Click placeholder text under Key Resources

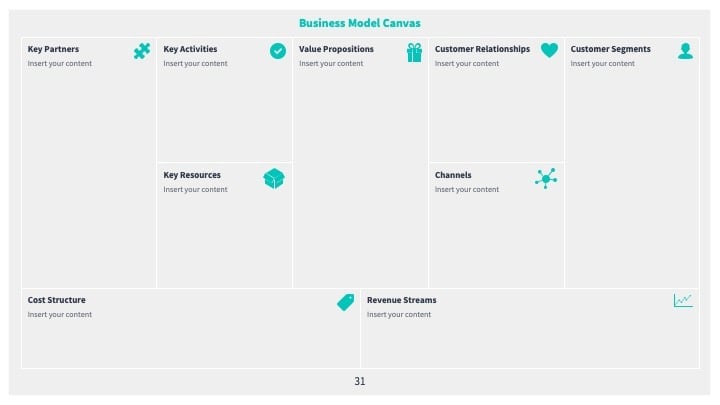point(195,190)
